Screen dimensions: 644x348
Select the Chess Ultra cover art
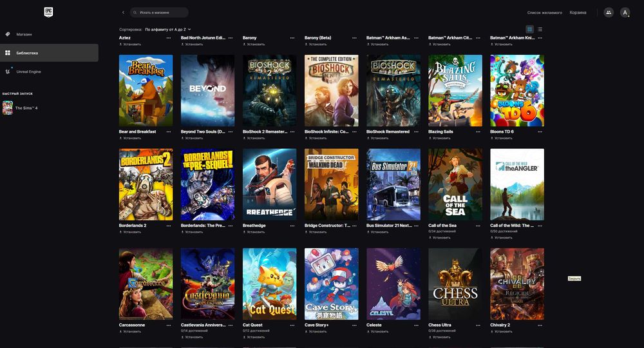(x=455, y=284)
